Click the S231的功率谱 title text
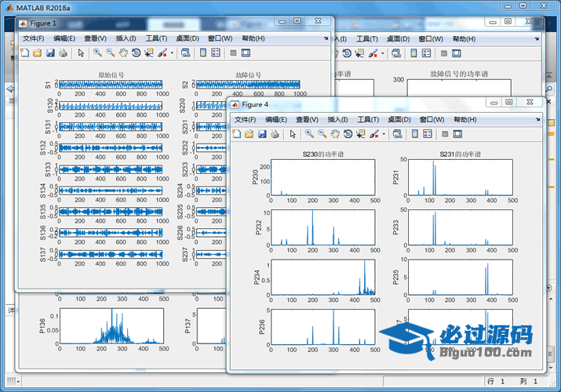The image size is (561, 392). (460, 154)
